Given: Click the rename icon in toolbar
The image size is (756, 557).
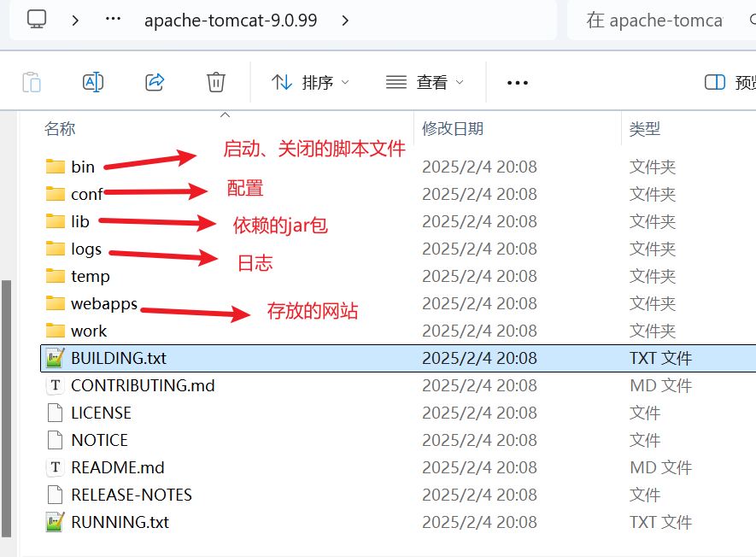Looking at the screenshot, I should [93, 82].
